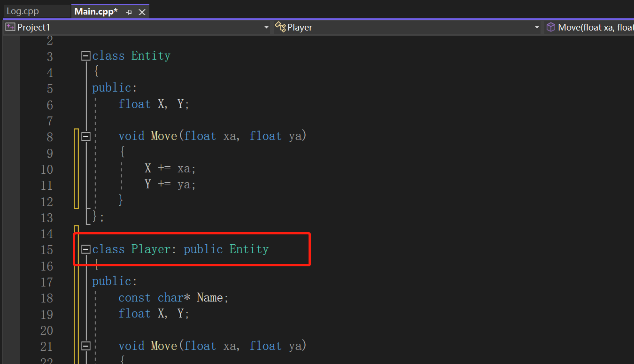634x364 pixels.
Task: Open the Player class dropdown arrow
Action: 537,28
